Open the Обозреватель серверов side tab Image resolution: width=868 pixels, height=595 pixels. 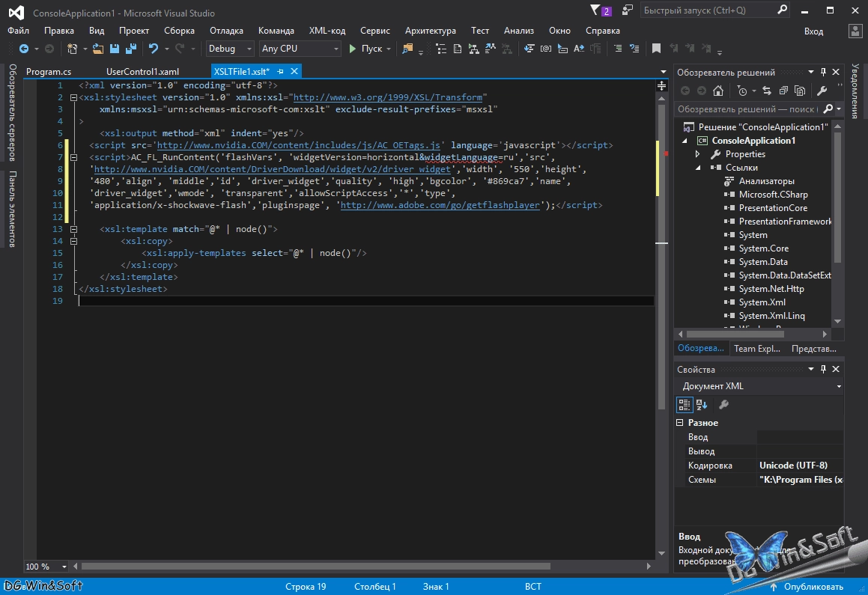(x=12, y=112)
